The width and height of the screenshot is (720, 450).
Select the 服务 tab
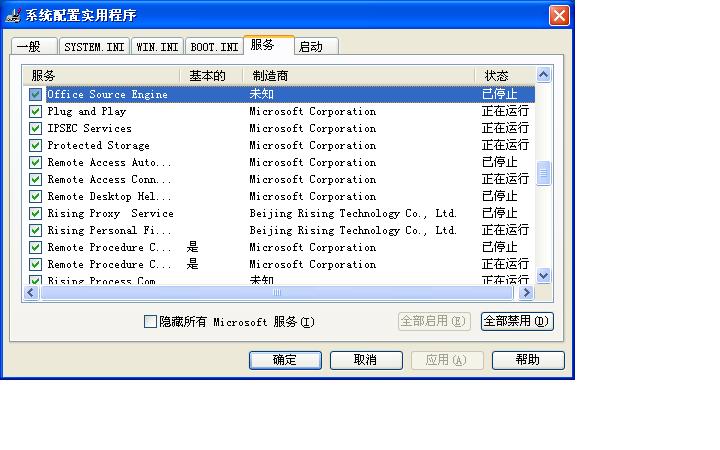[x=269, y=45]
